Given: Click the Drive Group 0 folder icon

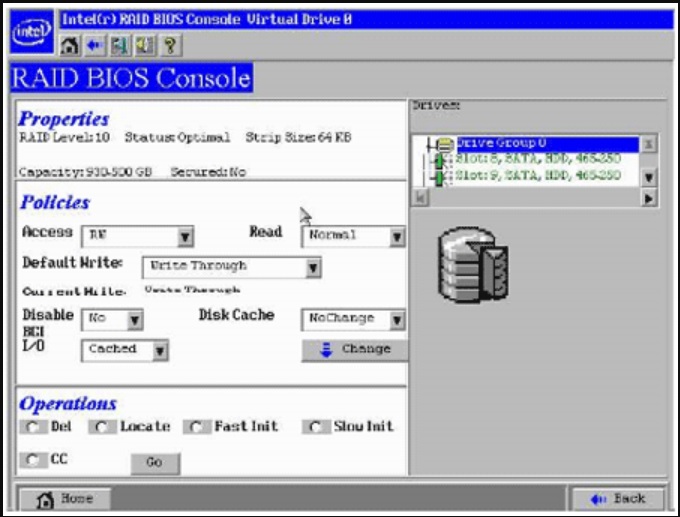Looking at the screenshot, I should pyautogui.click(x=444, y=144).
